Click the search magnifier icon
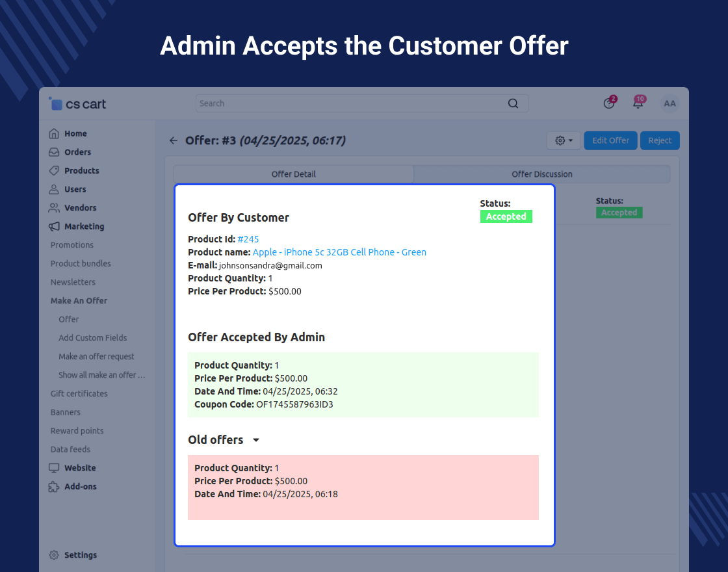The width and height of the screenshot is (728, 572). pyautogui.click(x=513, y=103)
